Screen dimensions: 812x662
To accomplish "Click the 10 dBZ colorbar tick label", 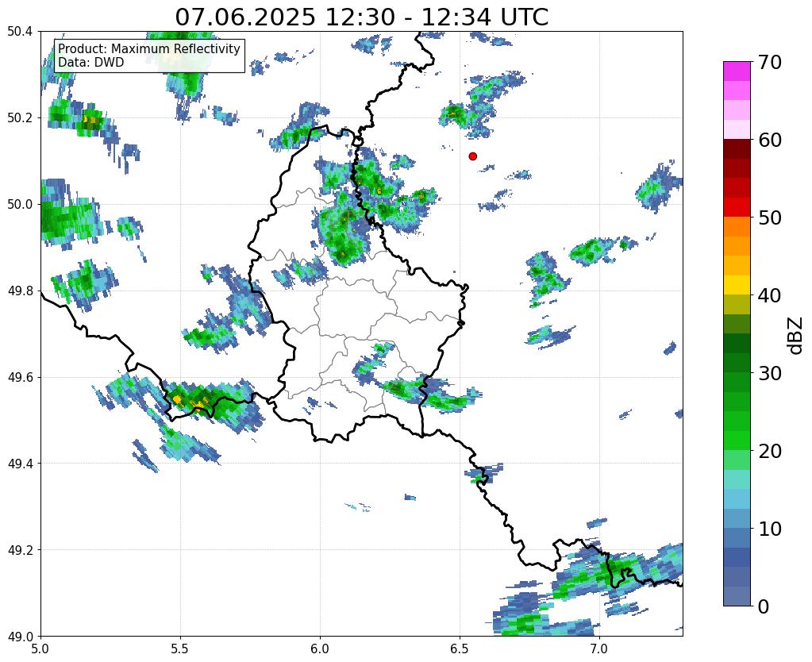I will point(768,529).
